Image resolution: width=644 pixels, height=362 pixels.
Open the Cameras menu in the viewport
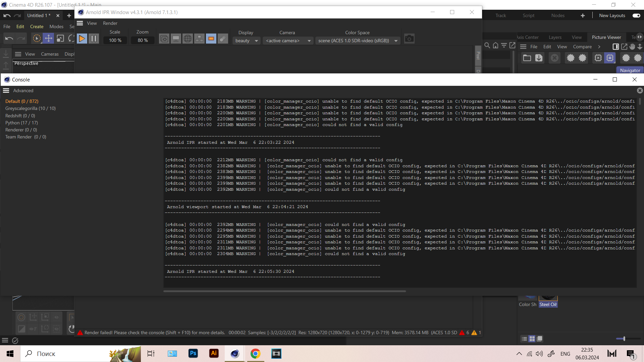click(50, 54)
